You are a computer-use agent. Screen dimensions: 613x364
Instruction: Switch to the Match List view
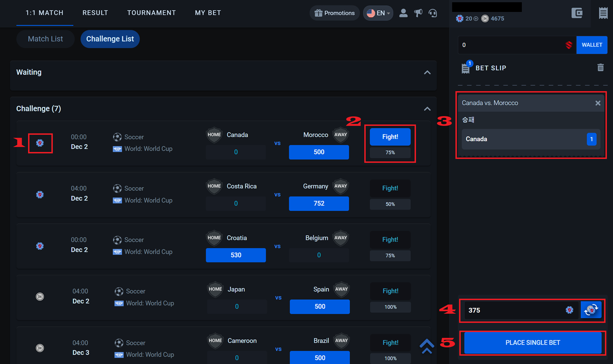[45, 39]
